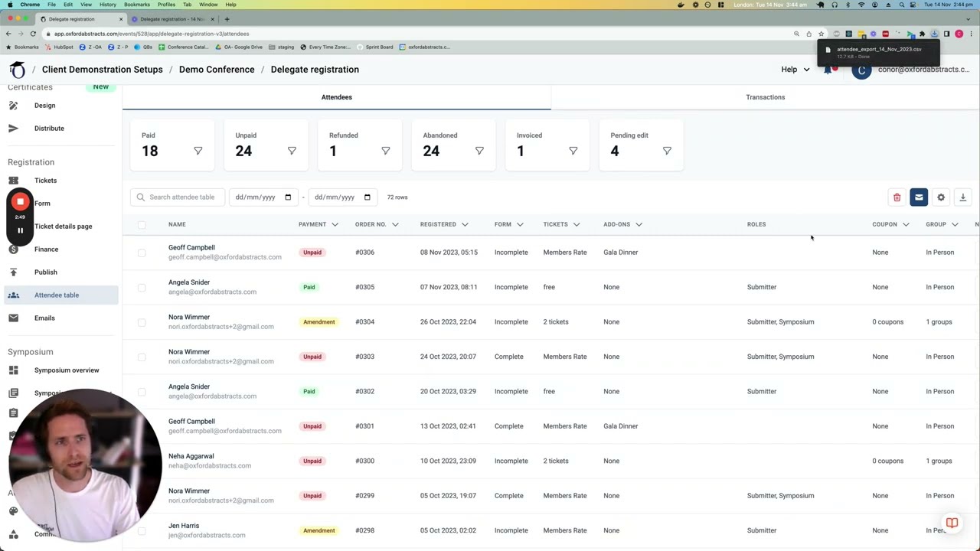Pause the screen recording
Screen dimensions: 980x551
pos(21,230)
